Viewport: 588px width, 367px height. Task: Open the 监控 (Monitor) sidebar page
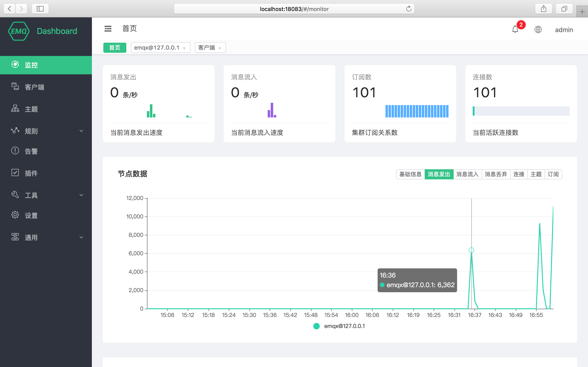(x=31, y=64)
